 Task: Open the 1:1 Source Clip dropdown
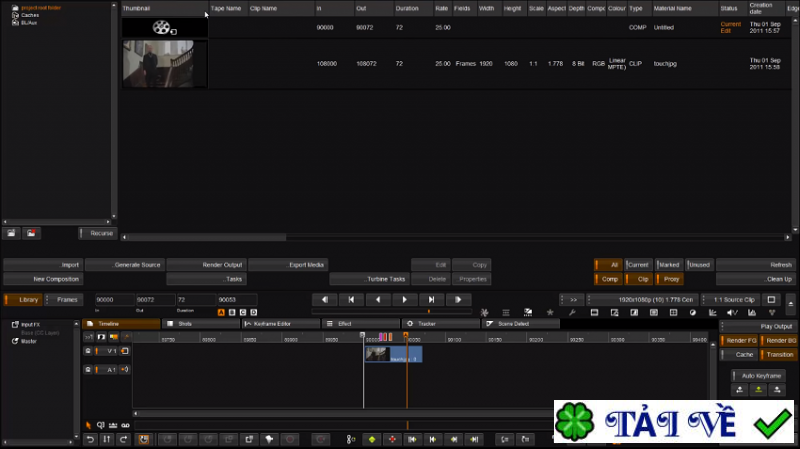pyautogui.click(x=729, y=299)
